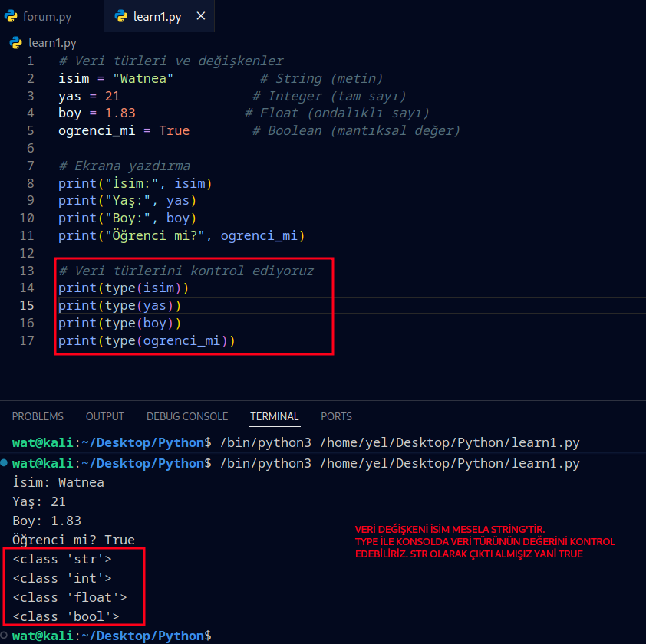Click the hollow circle decoration at last prompt
646x644 pixels.
point(4,635)
